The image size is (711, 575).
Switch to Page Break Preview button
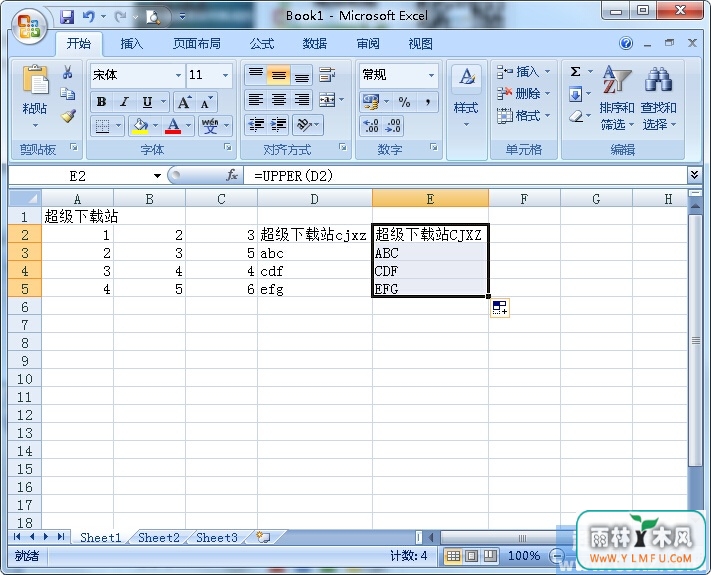tap(490, 556)
